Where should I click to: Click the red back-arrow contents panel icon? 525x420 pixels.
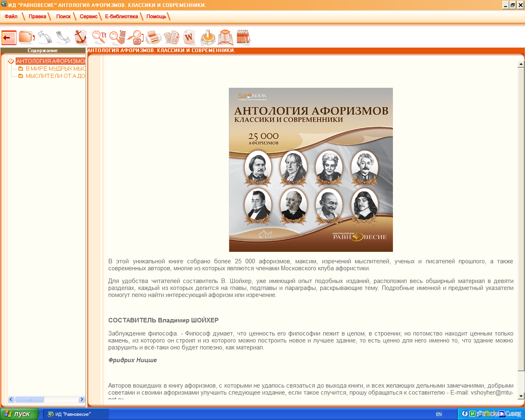tap(9, 38)
